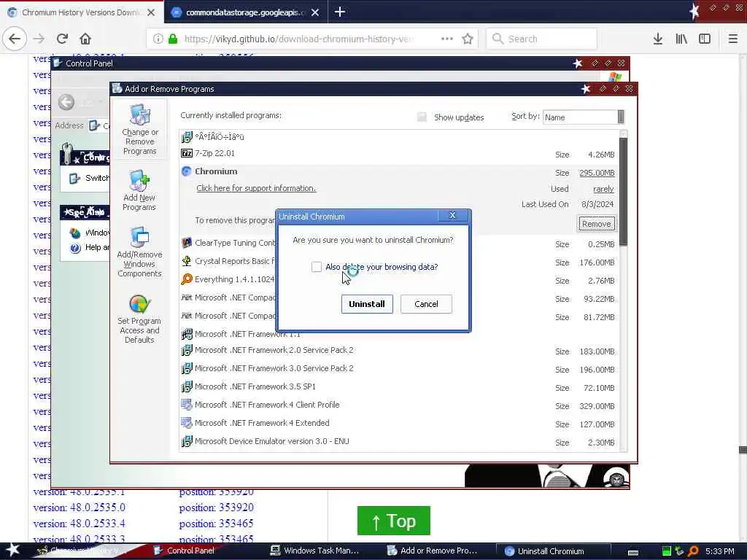Select Everything 1.4.1.1024 icon
The height and width of the screenshot is (560, 747).
(187, 279)
